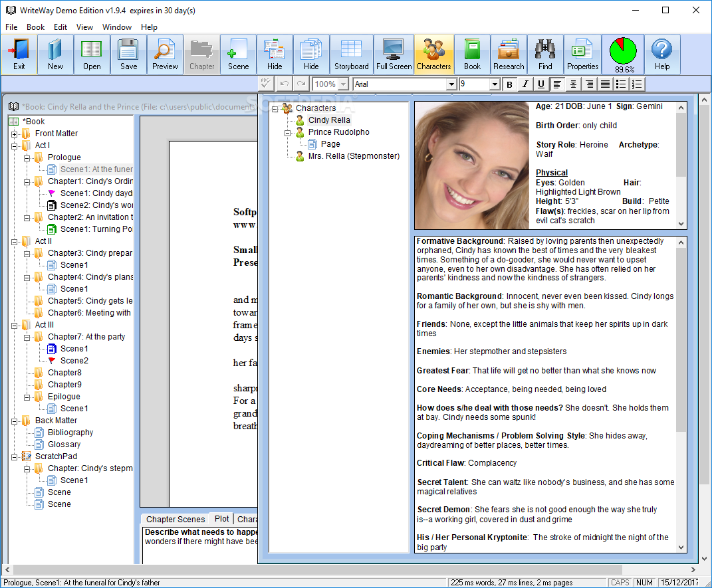This screenshot has height=588, width=712.
Task: Collapse the Characters root node
Action: [275, 109]
